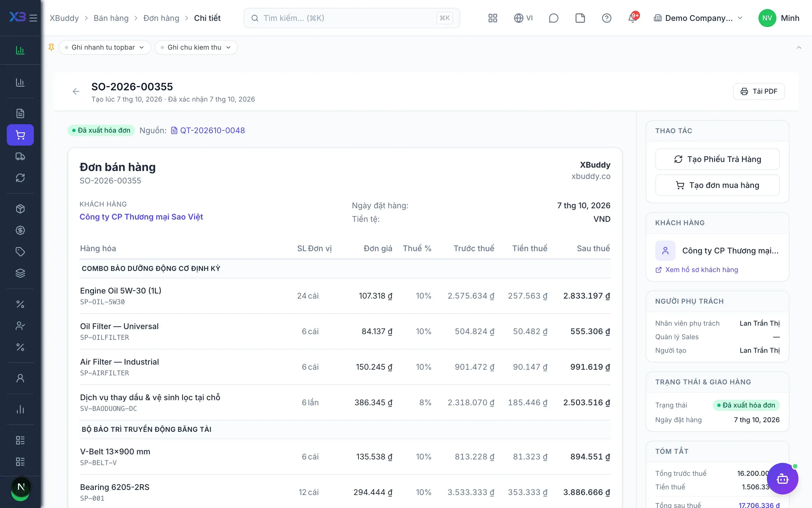Open the help question mark icon
Screen dimensions: 812x508
pos(607,18)
